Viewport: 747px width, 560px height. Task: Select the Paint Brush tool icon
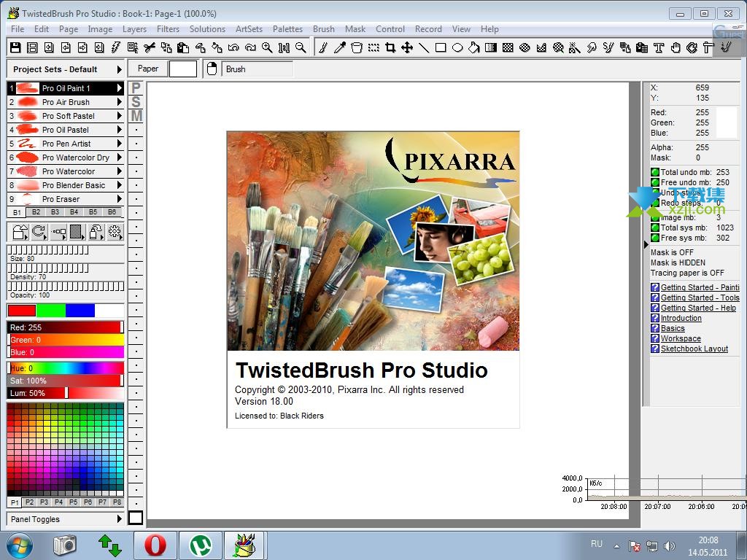pyautogui.click(x=323, y=47)
